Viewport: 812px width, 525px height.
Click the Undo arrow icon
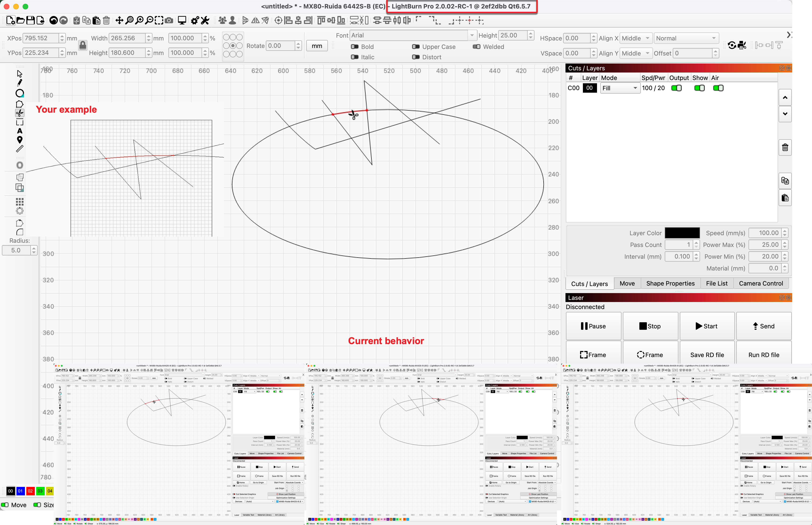tap(53, 20)
